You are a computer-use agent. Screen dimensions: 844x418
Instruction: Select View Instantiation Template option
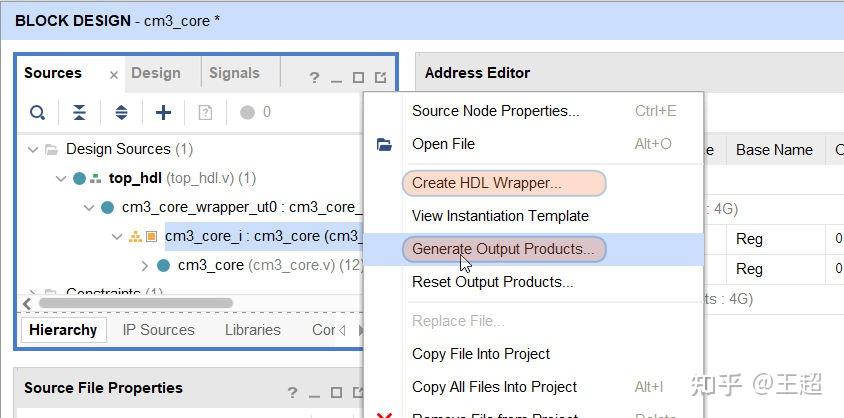(x=500, y=216)
